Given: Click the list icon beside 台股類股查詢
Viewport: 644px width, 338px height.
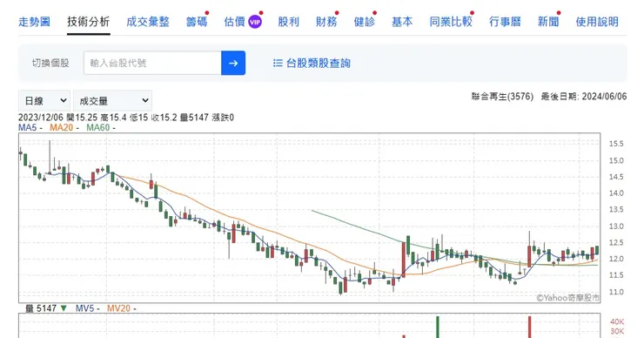Looking at the screenshot, I should point(278,63).
